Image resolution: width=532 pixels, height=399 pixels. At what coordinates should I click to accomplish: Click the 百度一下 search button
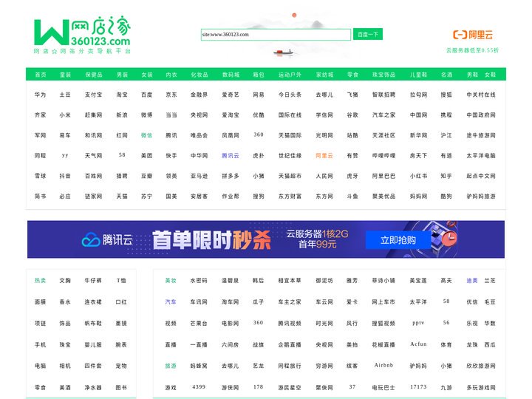coord(368,34)
